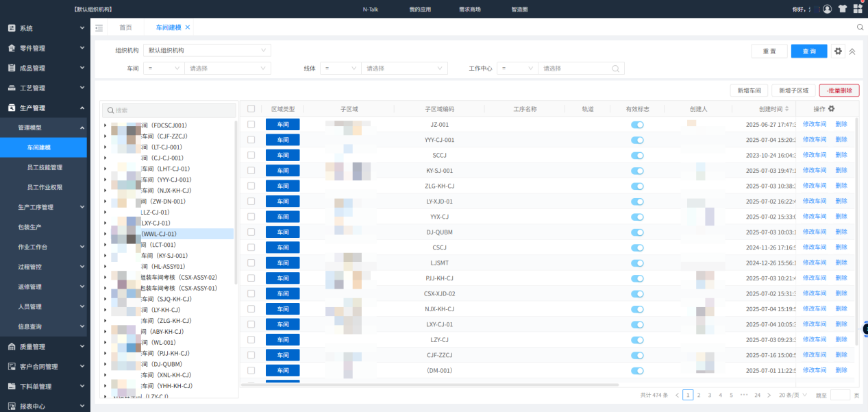Open 我的应用 in the top menu bar
This screenshot has height=412, width=868.
click(x=420, y=9)
